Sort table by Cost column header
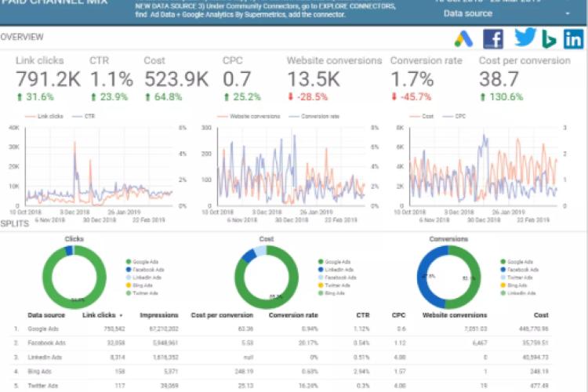Screen dimensions: 588x392 click(x=541, y=315)
